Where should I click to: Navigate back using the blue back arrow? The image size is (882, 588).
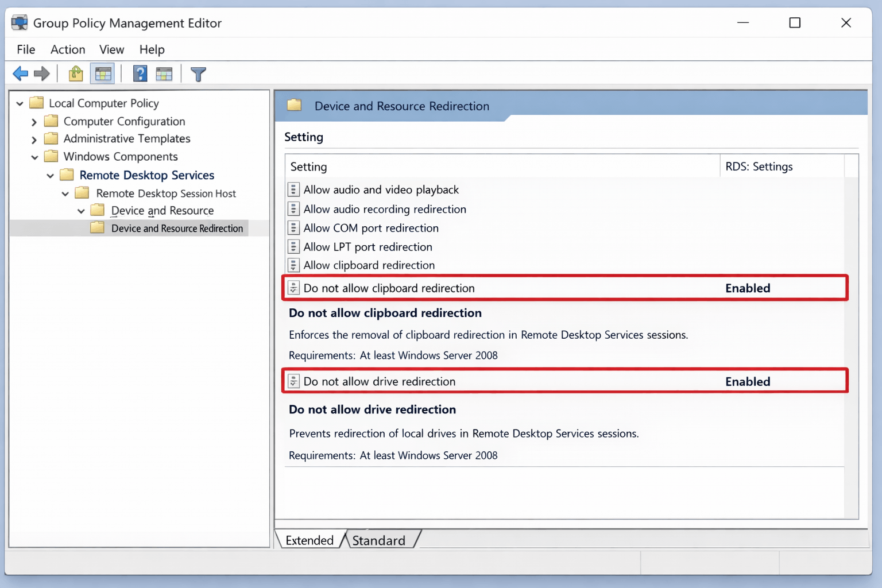[20, 73]
